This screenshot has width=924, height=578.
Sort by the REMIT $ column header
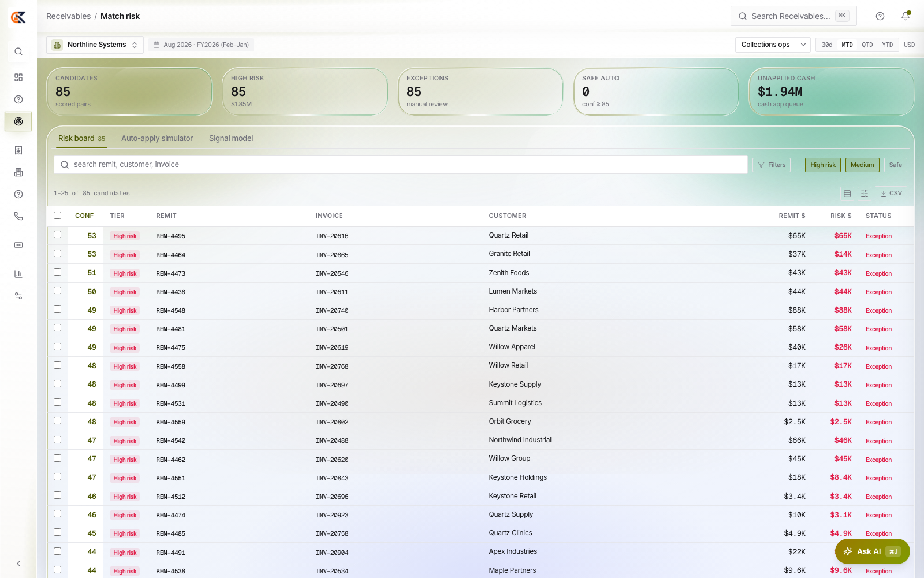(x=792, y=216)
